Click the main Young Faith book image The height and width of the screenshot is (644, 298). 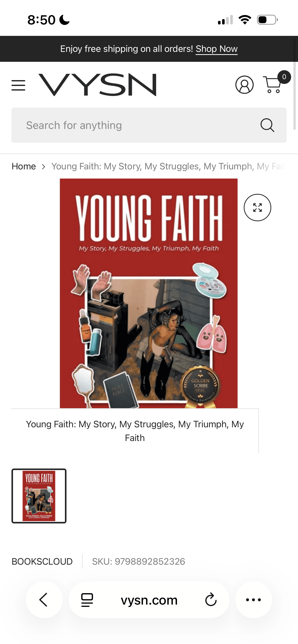(149, 293)
